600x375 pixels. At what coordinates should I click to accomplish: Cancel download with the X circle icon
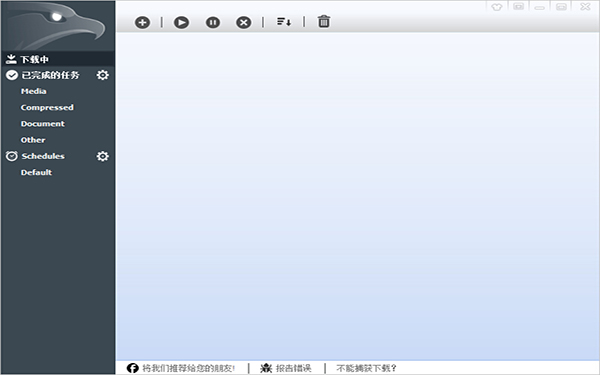(244, 22)
